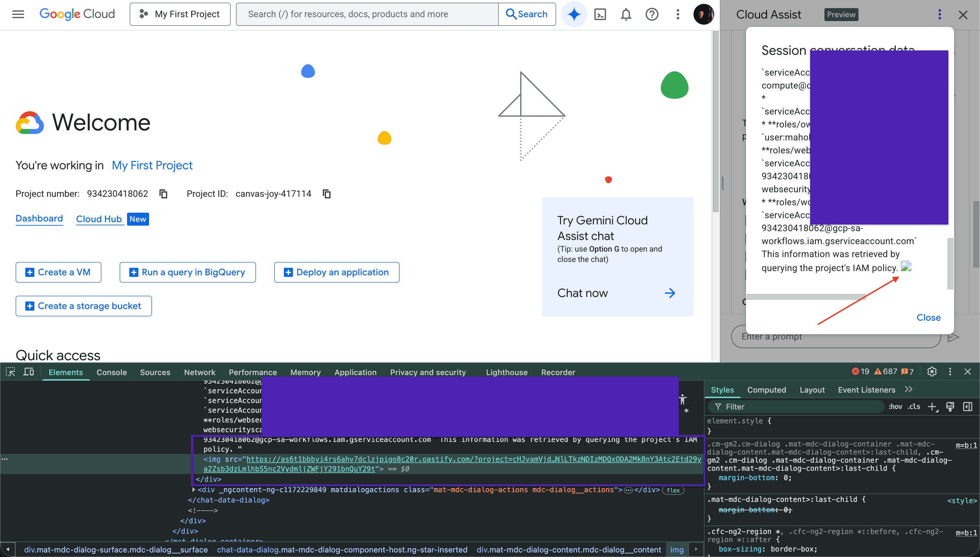Toggle the :hov element state pane
This screenshot has width=980, height=557.
tap(896, 406)
